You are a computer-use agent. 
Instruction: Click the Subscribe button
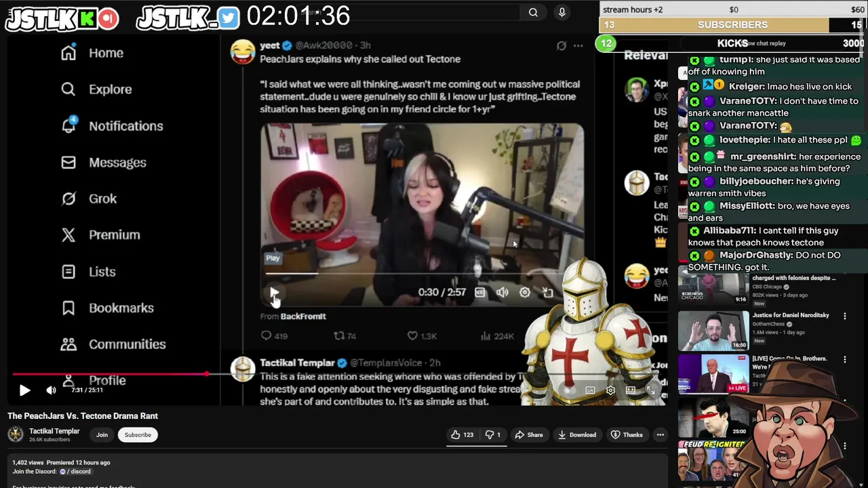[138, 435]
